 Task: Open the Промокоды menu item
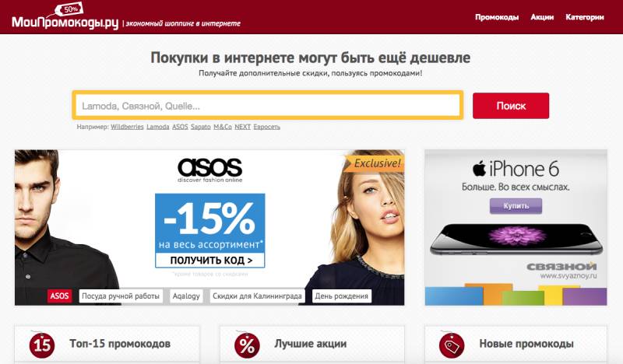click(x=497, y=17)
